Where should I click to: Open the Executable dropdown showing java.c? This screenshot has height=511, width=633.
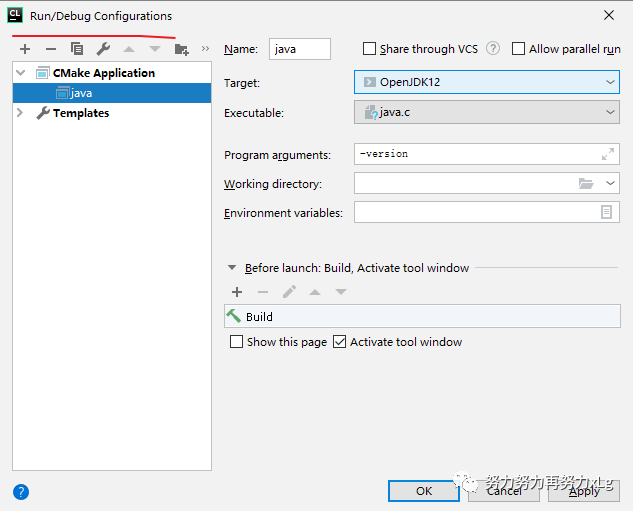tap(486, 112)
